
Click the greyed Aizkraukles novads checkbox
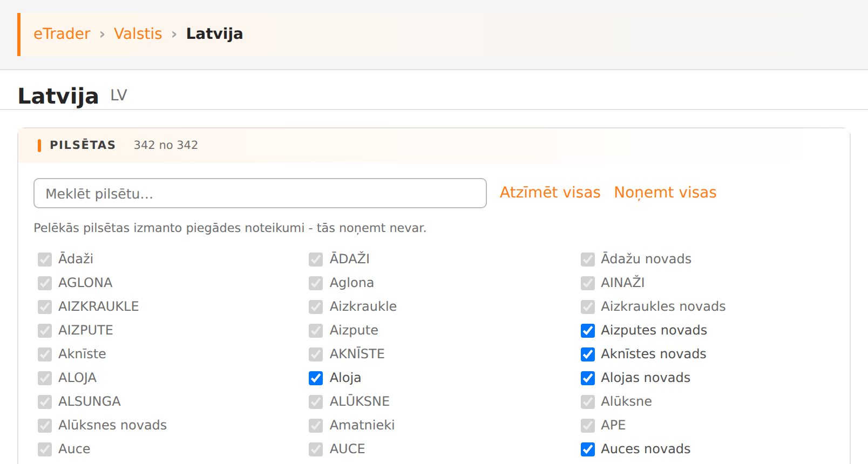click(x=588, y=307)
